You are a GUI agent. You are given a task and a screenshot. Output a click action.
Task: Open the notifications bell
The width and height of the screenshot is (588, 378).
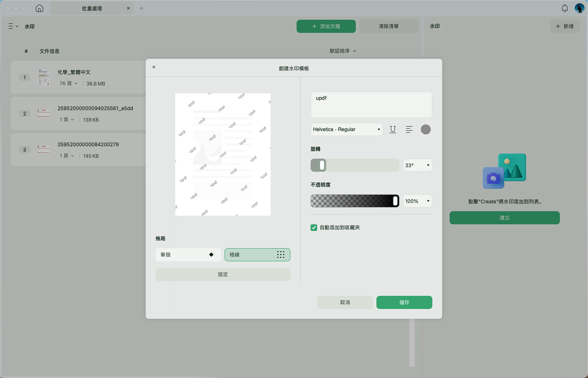[564, 8]
